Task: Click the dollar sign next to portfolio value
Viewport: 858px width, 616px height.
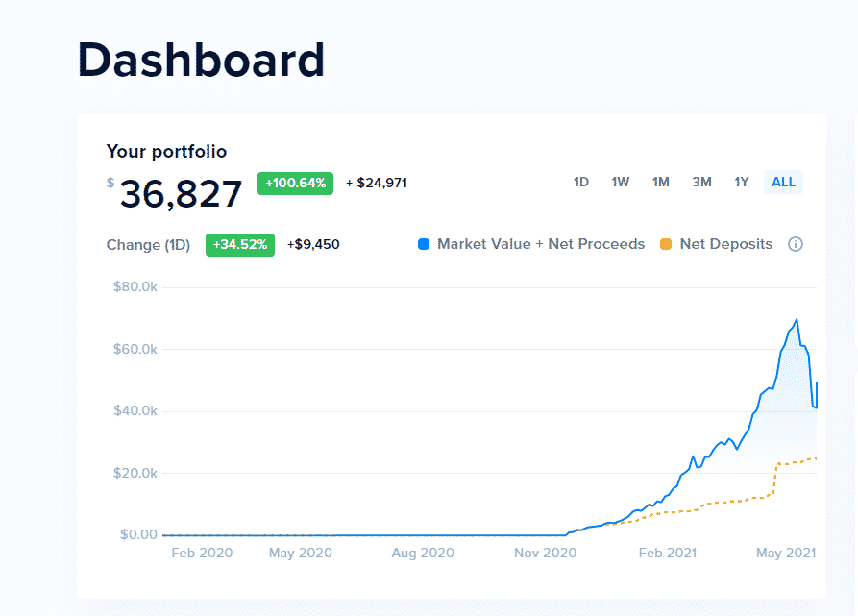Action: (110, 183)
